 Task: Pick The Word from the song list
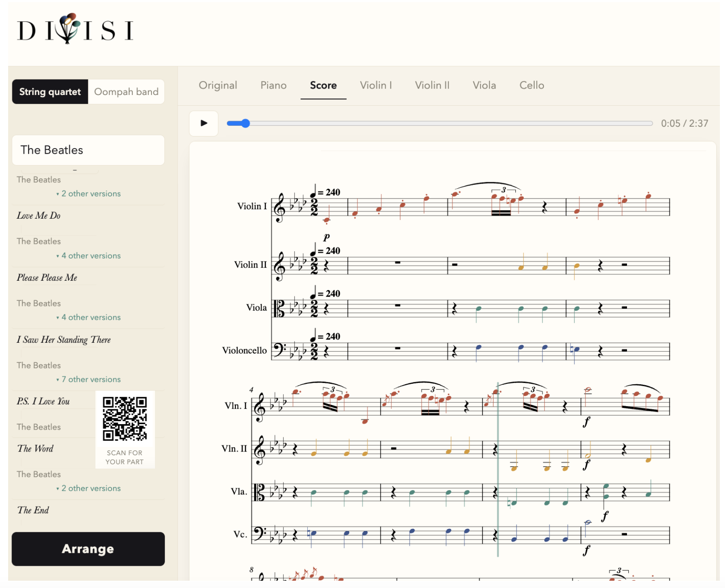click(36, 448)
